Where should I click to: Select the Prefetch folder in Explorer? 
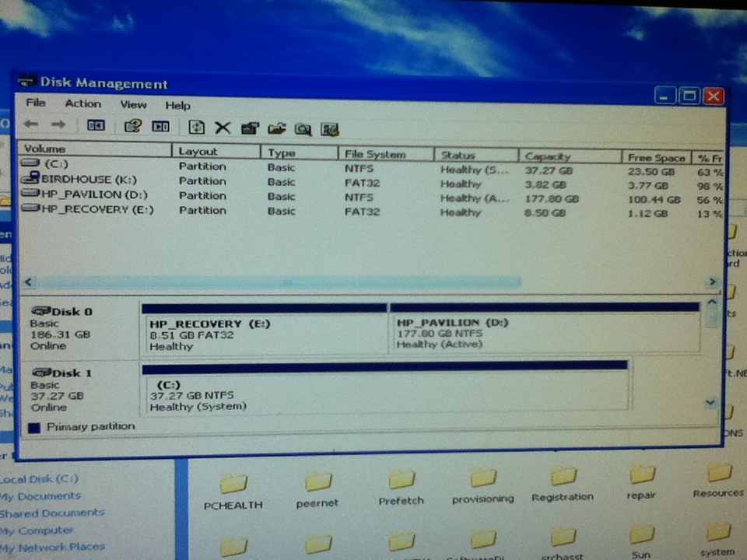[401, 488]
